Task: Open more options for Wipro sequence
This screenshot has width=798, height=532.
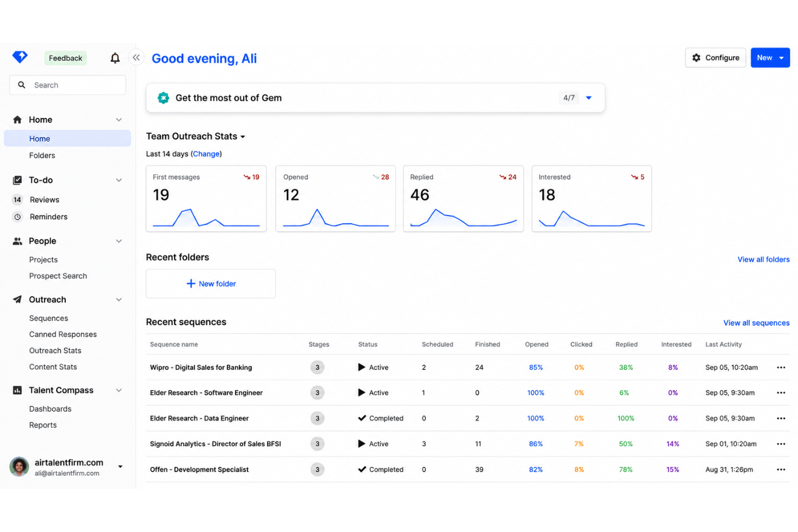Action: pyautogui.click(x=781, y=368)
